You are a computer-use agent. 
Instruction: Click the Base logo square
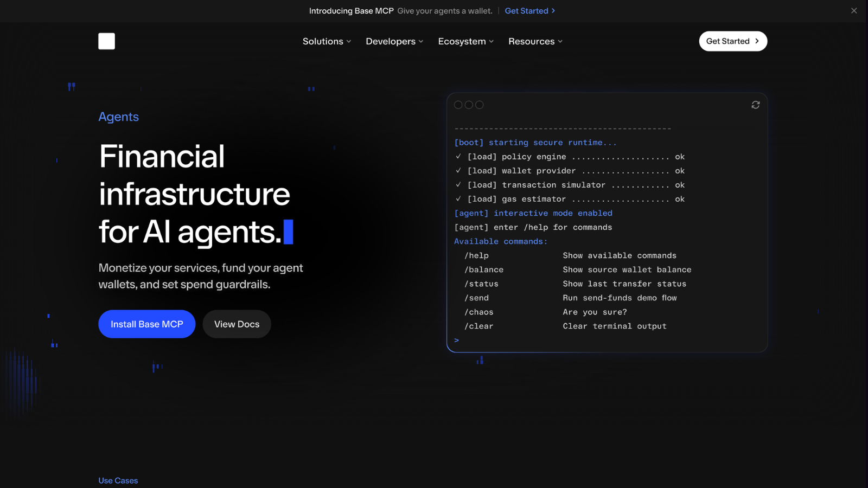(106, 41)
